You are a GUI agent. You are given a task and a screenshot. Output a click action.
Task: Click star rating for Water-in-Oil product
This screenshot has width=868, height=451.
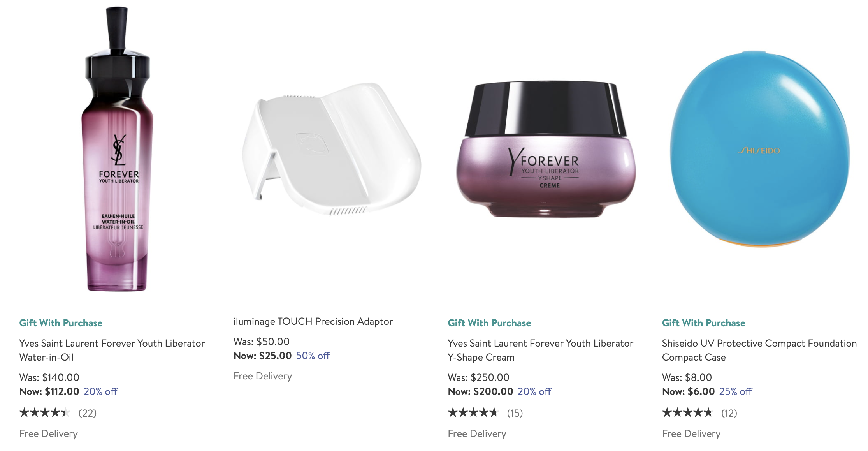(45, 412)
